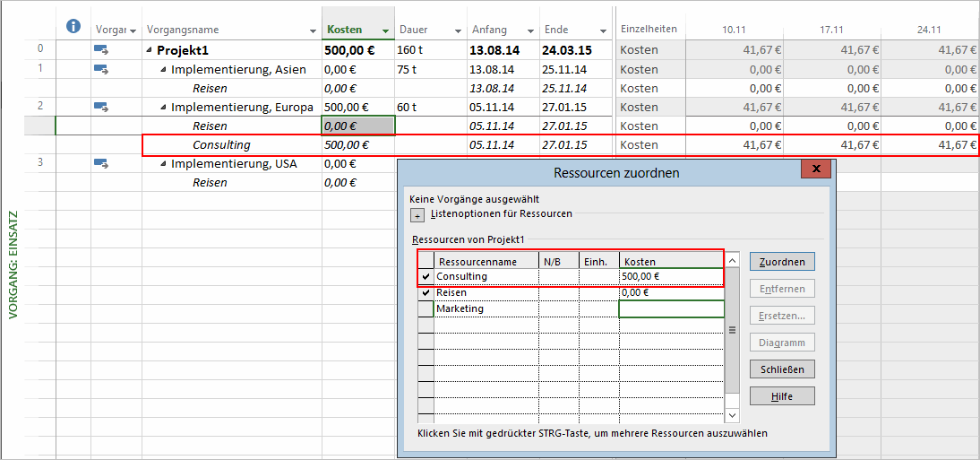Image resolution: width=980 pixels, height=460 pixels.
Task: Click the assignment cell beside Marketing
Action: coord(426,309)
